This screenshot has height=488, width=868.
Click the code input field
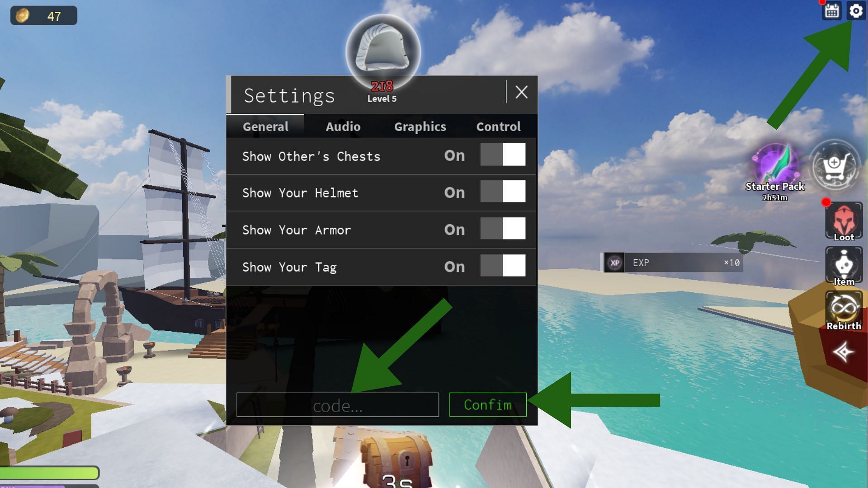point(338,405)
